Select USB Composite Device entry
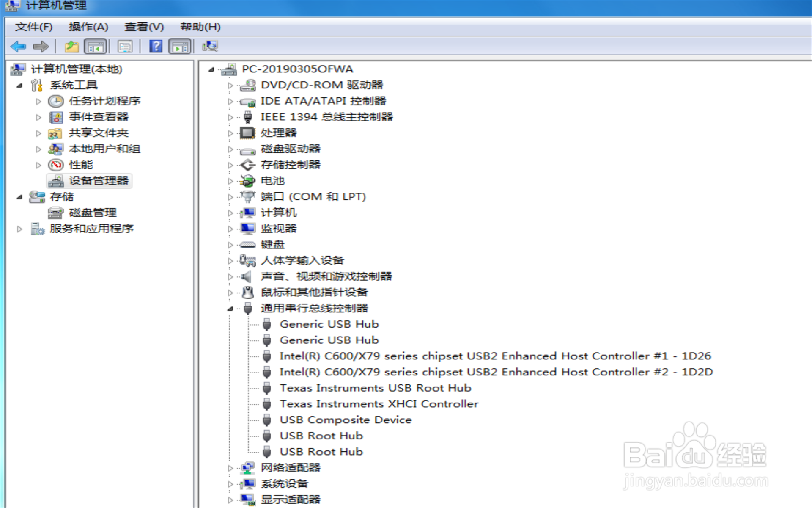Screen dimensions: 812x508 [x=345, y=420]
